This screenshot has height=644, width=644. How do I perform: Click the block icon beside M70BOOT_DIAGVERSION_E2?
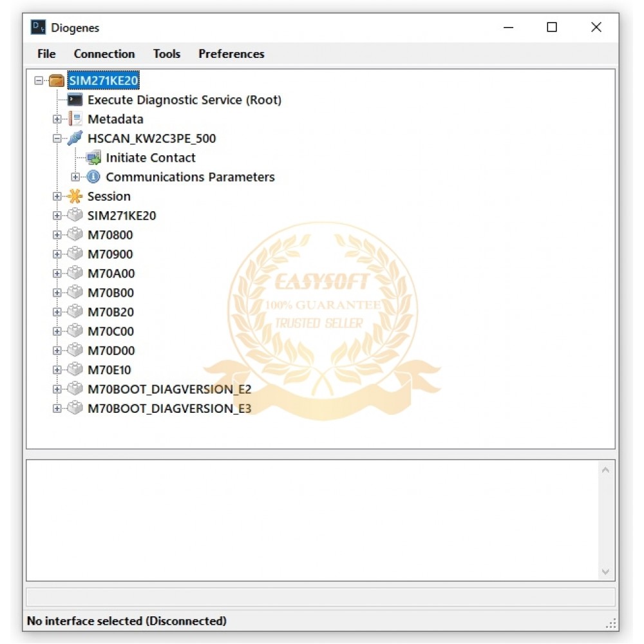tap(75, 389)
